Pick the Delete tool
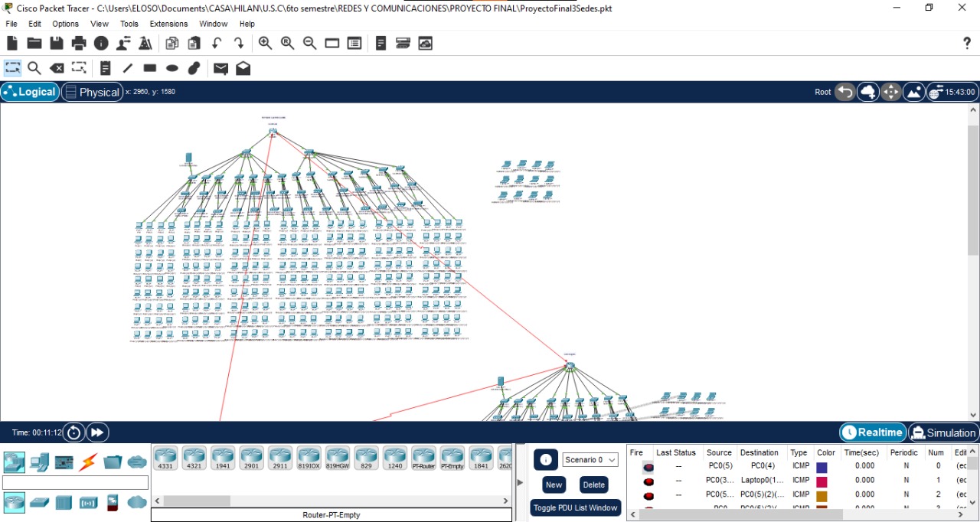980x522 pixels. coord(57,68)
